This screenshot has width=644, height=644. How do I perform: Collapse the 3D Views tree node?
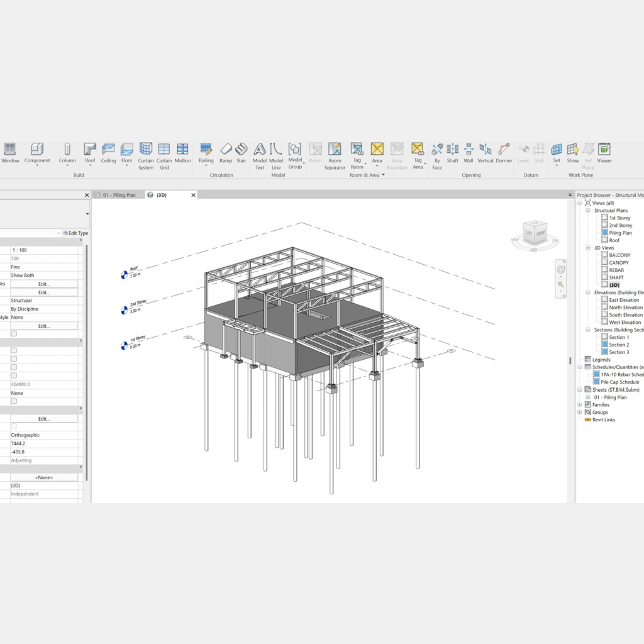click(x=587, y=248)
